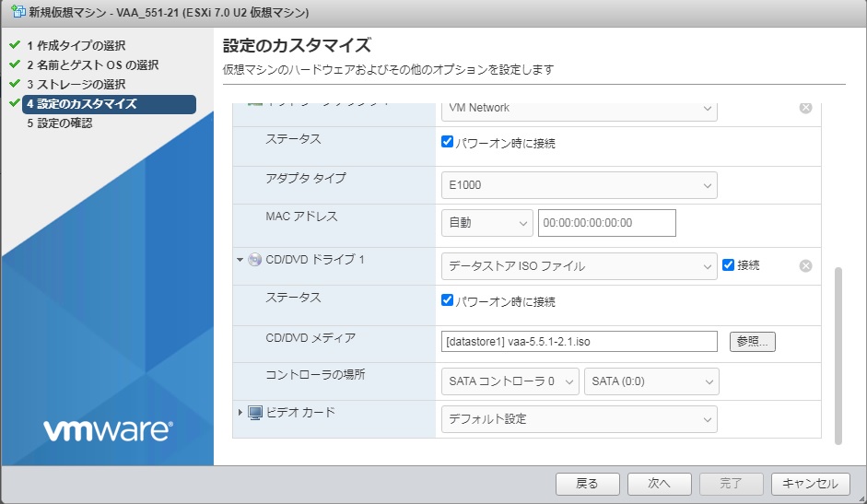
Task: Expand the ビデオ カード section
Action: [x=240, y=412]
